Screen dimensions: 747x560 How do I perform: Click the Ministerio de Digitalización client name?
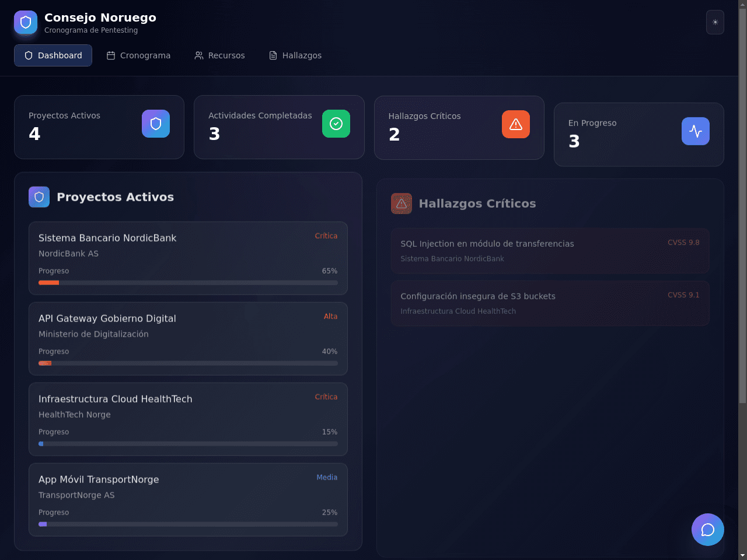point(93,334)
